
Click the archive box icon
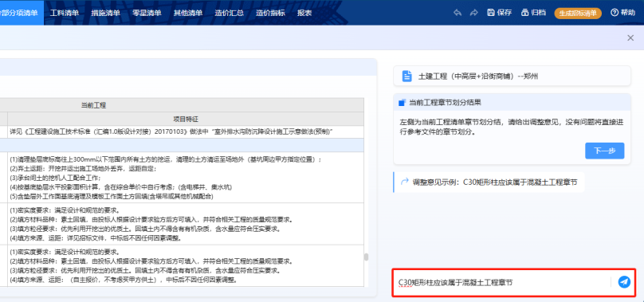[x=524, y=13]
